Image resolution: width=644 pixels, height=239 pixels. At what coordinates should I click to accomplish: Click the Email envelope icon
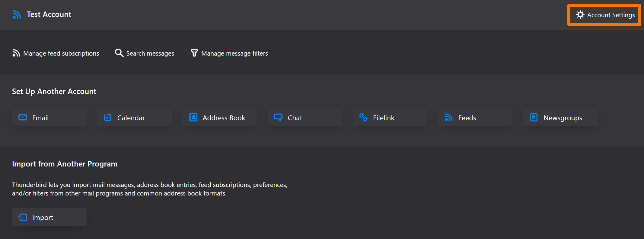tap(23, 118)
